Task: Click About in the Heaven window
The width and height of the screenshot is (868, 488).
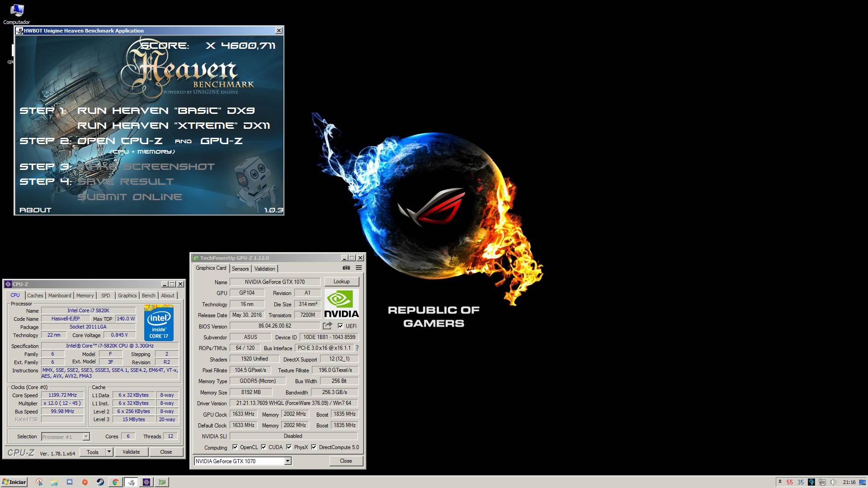Action: (35, 210)
